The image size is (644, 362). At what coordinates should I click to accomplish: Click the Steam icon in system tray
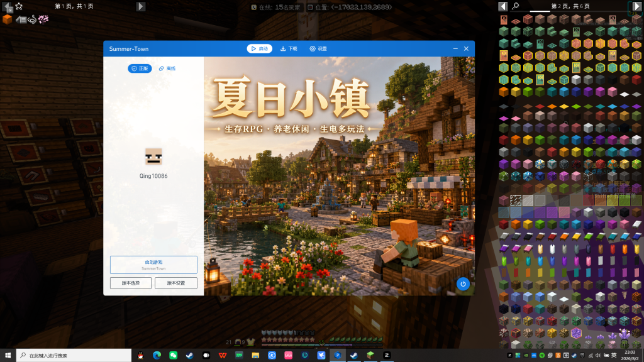574,356
